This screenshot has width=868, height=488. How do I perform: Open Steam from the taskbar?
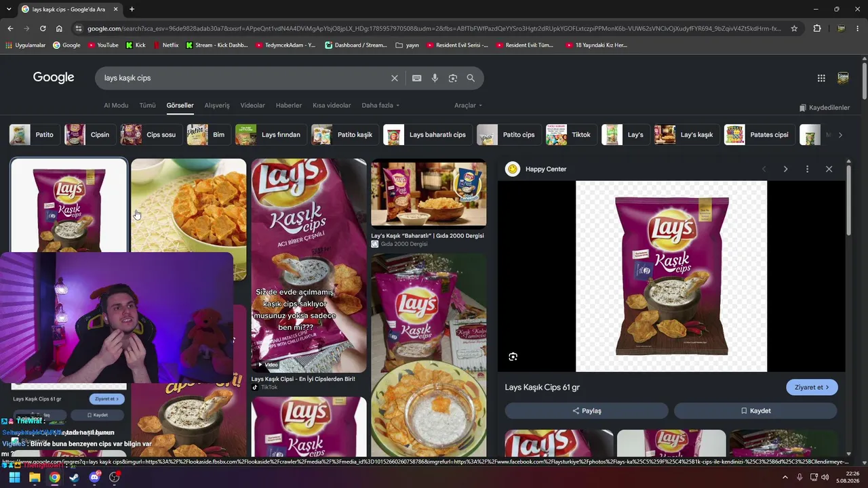coord(74,477)
